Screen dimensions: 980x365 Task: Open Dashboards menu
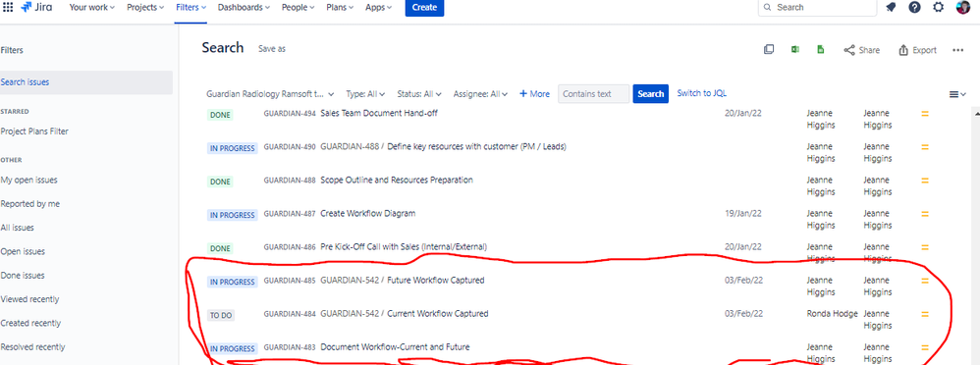(244, 8)
